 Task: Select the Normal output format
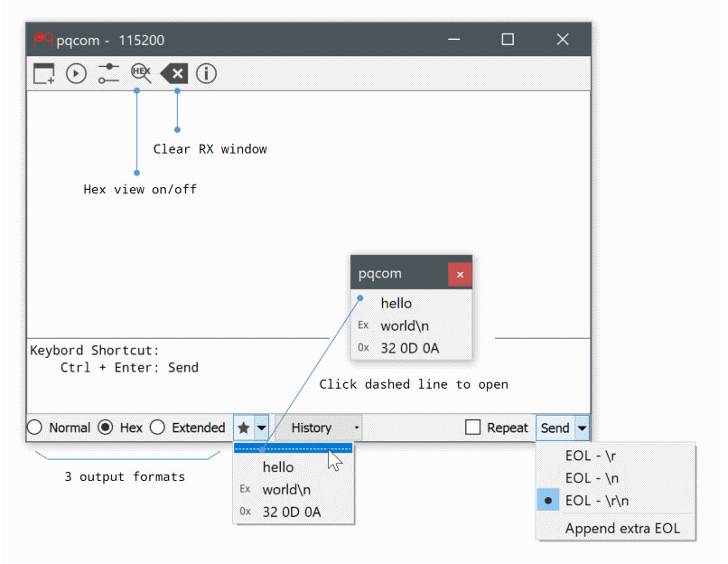pos(59,428)
